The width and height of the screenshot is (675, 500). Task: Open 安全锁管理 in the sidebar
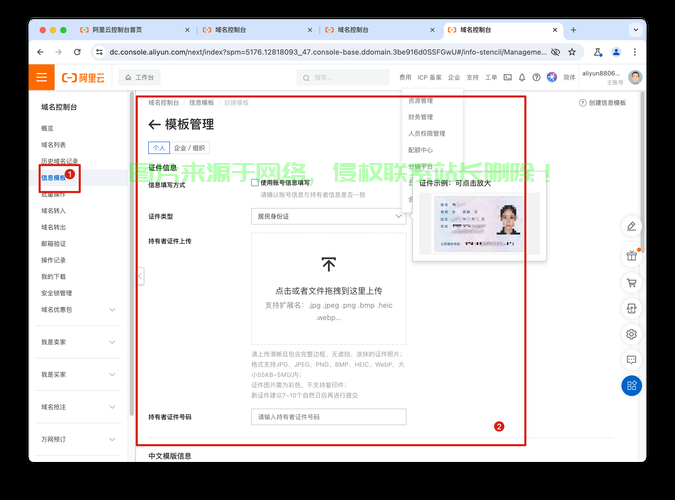[x=56, y=293]
